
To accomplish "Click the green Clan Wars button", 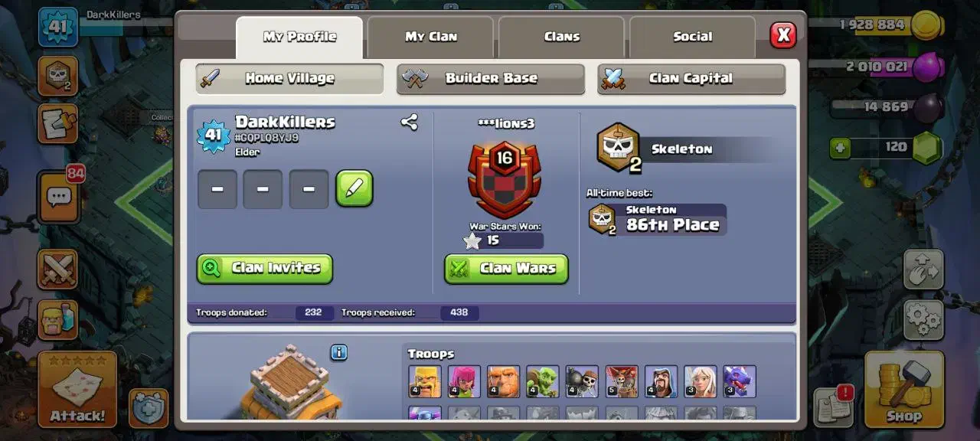I will pyautogui.click(x=507, y=269).
